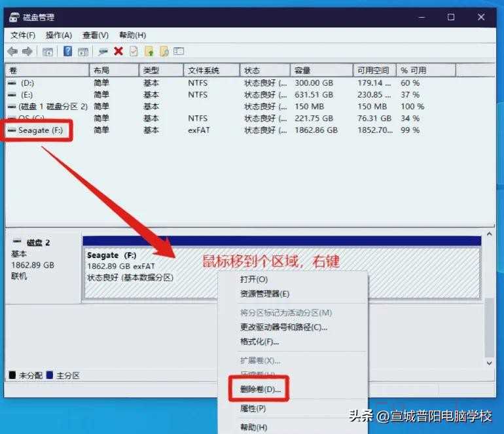The width and height of the screenshot is (504, 434).
Task: Click scroll down arrow of disk pane
Action: 489,363
